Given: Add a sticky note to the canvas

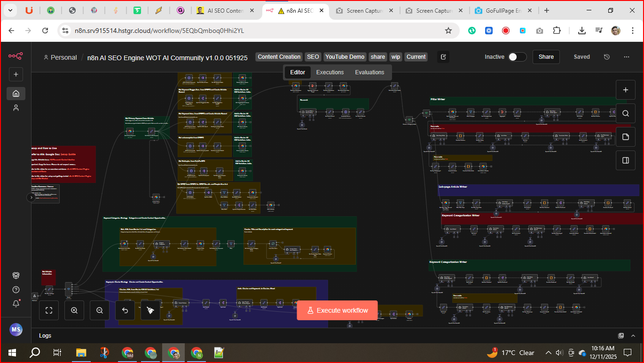Looking at the screenshot, I should (625, 137).
